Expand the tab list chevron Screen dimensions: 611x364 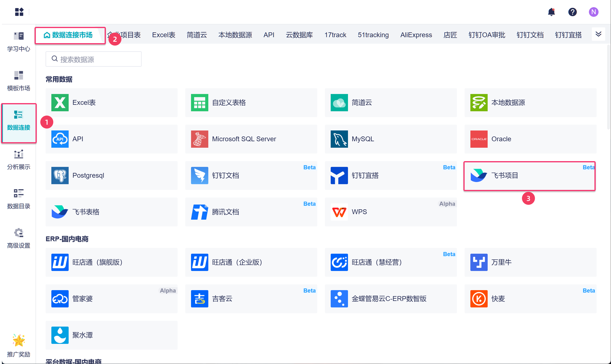click(598, 34)
